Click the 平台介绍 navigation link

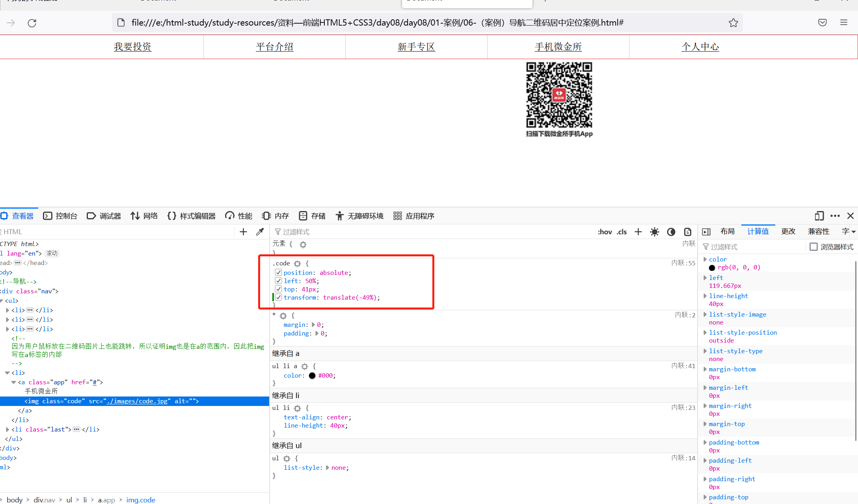point(274,47)
